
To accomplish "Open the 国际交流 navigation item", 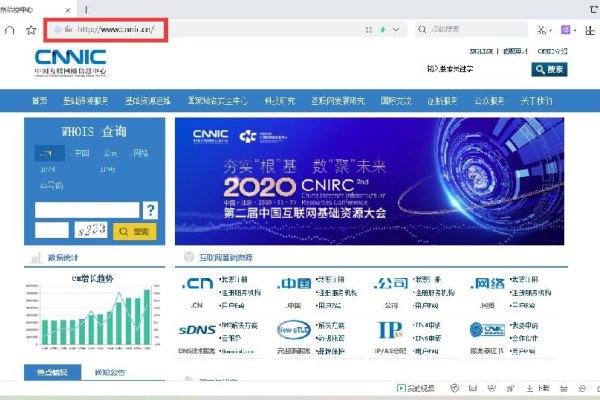I will [x=396, y=101].
